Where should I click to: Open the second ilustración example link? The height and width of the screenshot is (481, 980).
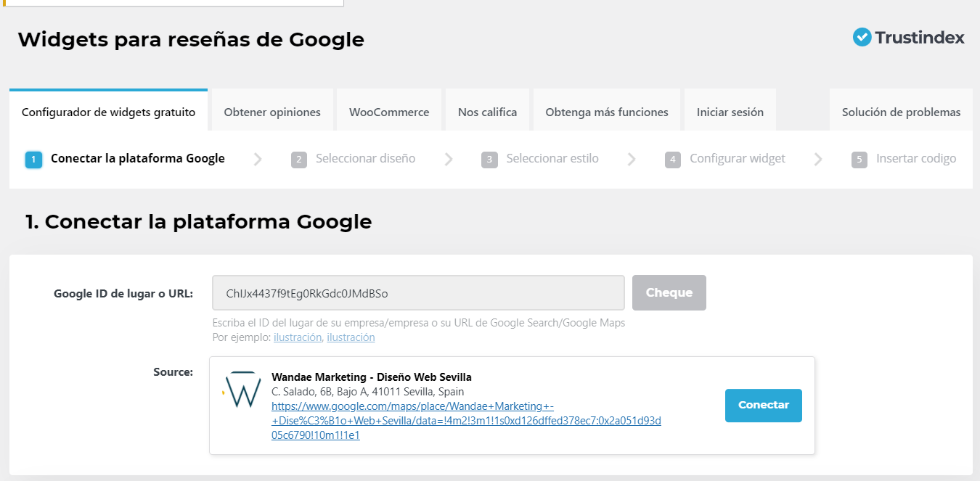[351, 337]
